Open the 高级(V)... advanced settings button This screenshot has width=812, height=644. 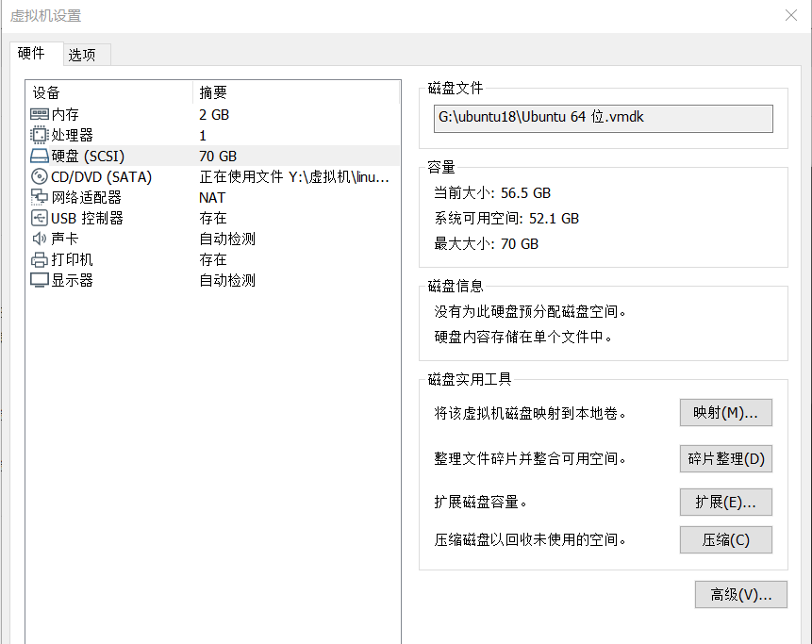[741, 594]
